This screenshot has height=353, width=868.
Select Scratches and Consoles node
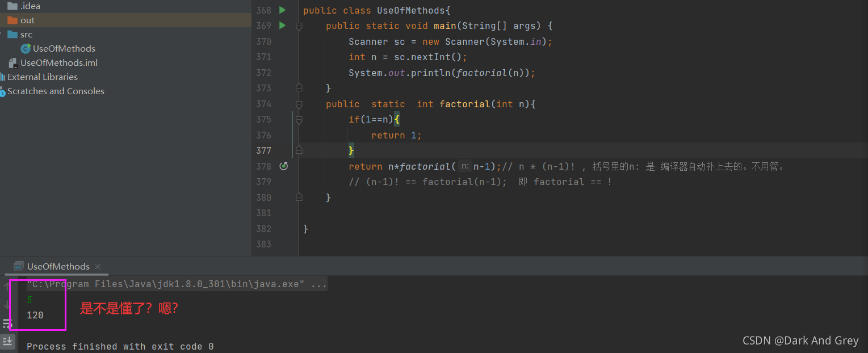point(56,91)
